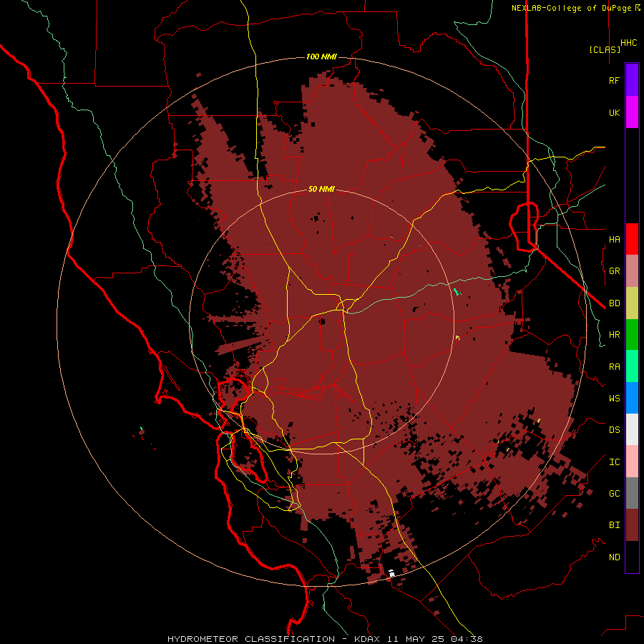The width and height of the screenshot is (644, 644).
Task: Select the GR pink legend swatch
Action: coord(632,271)
